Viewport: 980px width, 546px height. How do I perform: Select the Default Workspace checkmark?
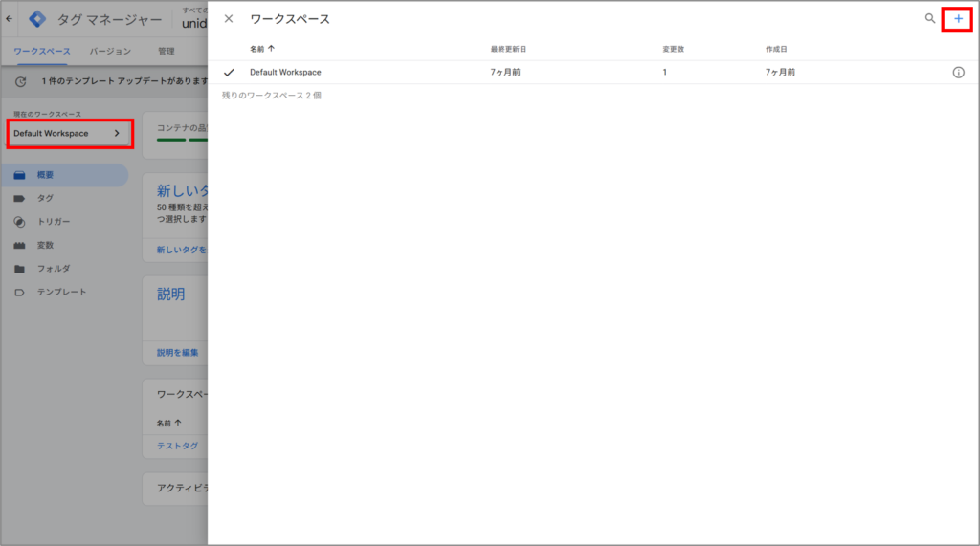point(229,73)
